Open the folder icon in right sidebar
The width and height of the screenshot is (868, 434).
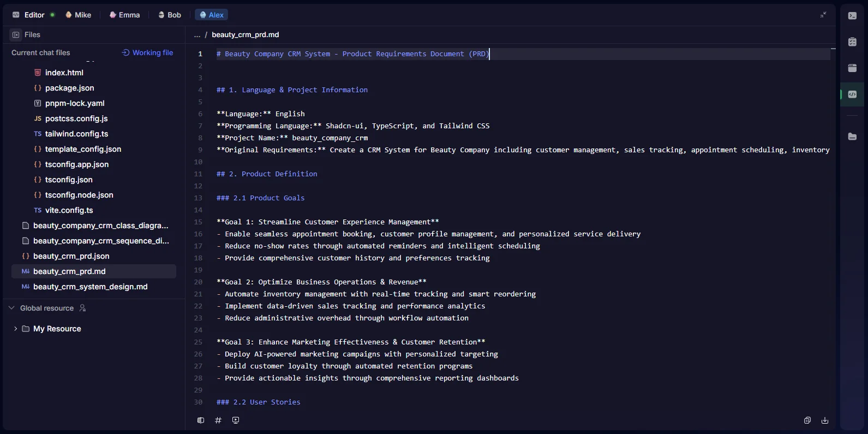click(852, 136)
